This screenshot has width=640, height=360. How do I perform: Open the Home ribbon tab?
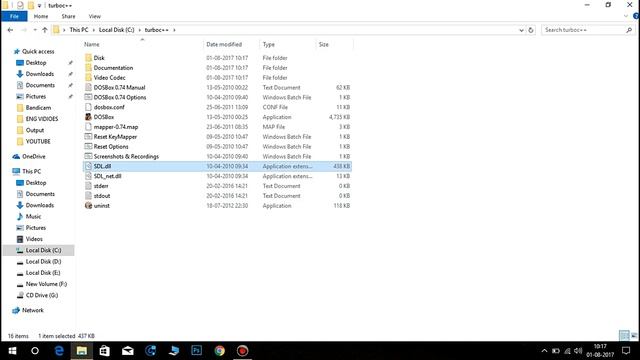point(41,16)
